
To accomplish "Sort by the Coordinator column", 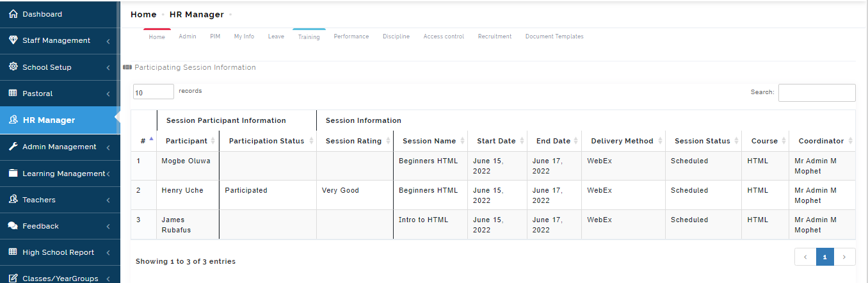I will 822,141.
